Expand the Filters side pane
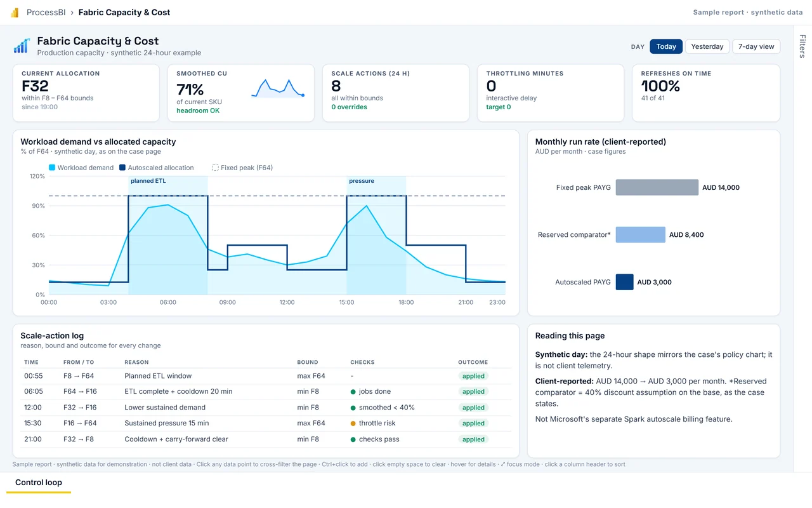Screen dimensions: 812x508 tap(802, 46)
